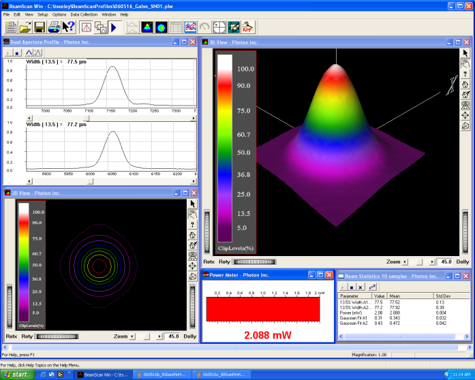Viewport: 475px width, 380px height.
Task: Click the Parameter column header
Action: pos(355,296)
